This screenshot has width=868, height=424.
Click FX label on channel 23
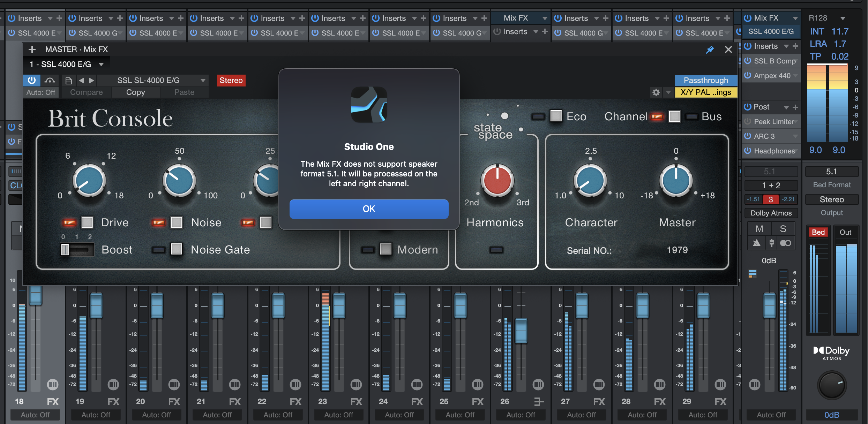(x=356, y=402)
